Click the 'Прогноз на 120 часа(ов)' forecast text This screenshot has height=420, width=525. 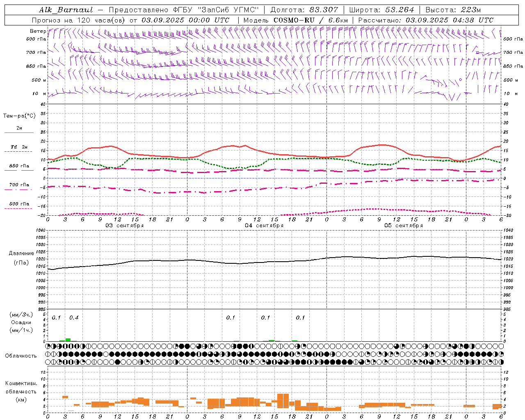(79, 20)
